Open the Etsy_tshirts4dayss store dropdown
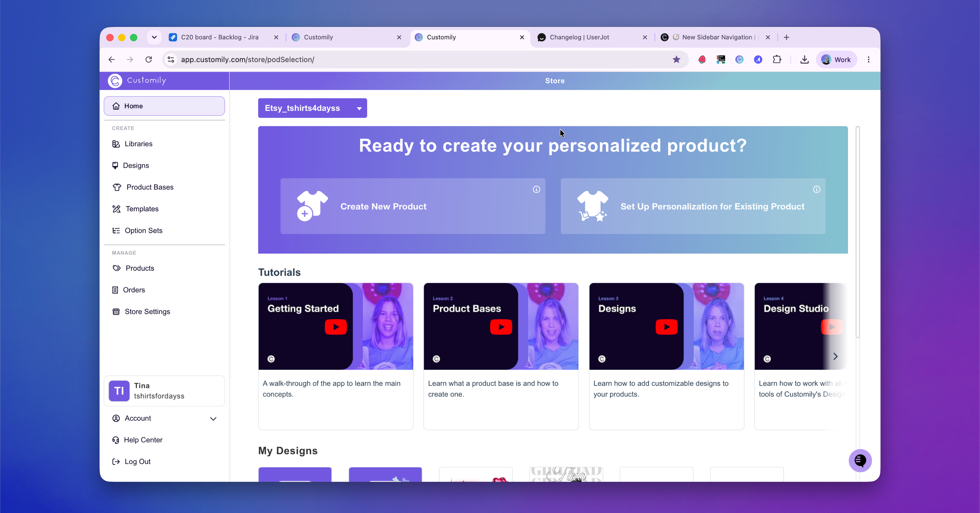The height and width of the screenshot is (513, 980). tap(312, 108)
